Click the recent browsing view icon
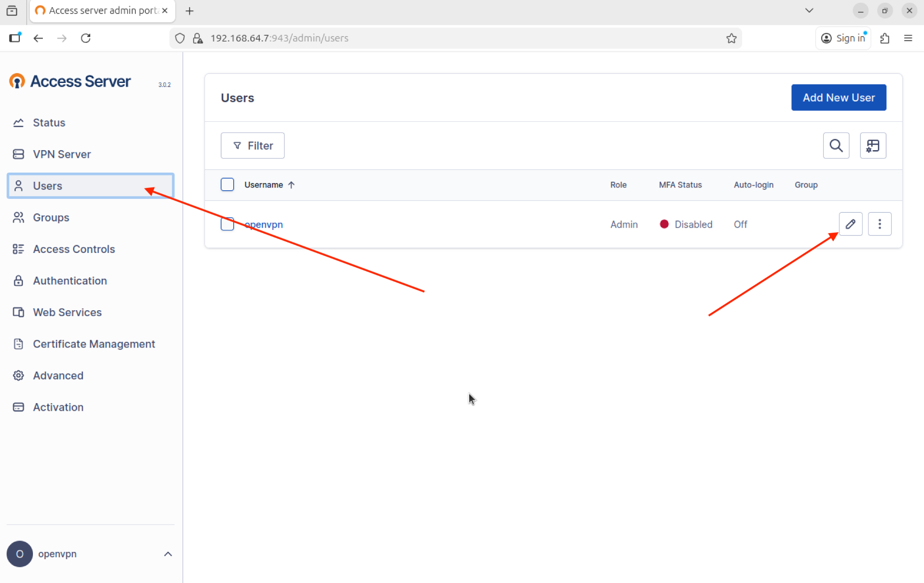 (x=12, y=11)
